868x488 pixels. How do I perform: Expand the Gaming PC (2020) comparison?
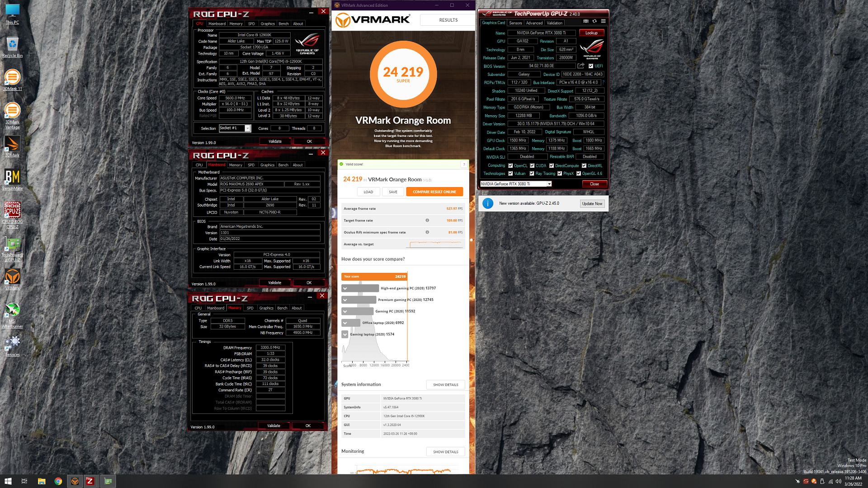point(345,311)
